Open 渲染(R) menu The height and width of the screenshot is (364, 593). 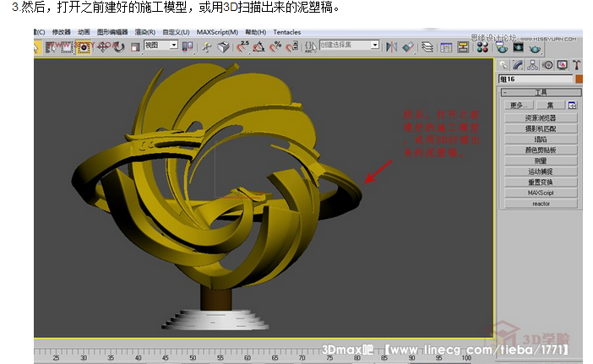tap(145, 32)
